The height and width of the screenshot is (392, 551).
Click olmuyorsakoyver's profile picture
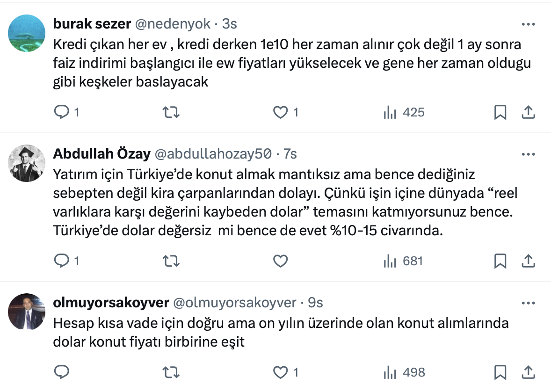(27, 312)
